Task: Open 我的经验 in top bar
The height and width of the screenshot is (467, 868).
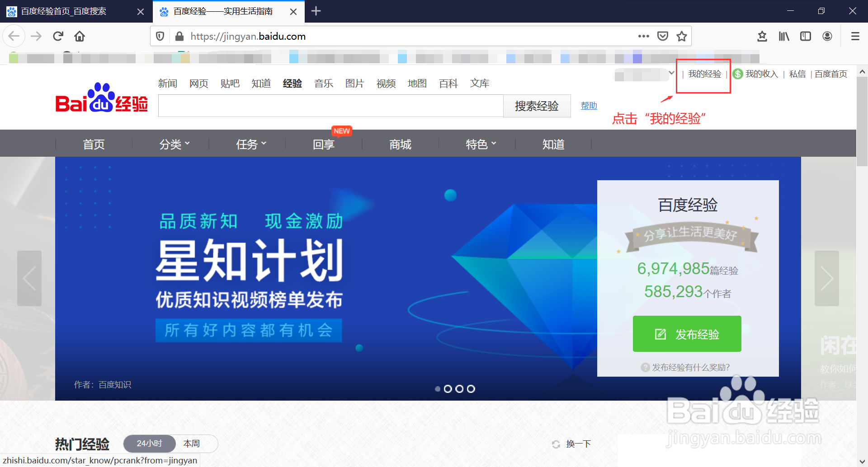Action: (704, 74)
